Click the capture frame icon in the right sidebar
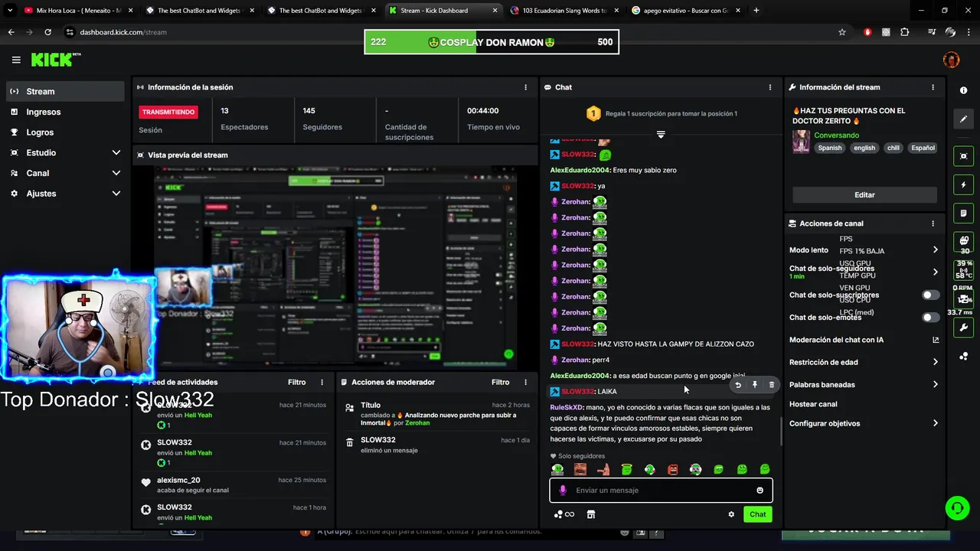 [x=963, y=156]
